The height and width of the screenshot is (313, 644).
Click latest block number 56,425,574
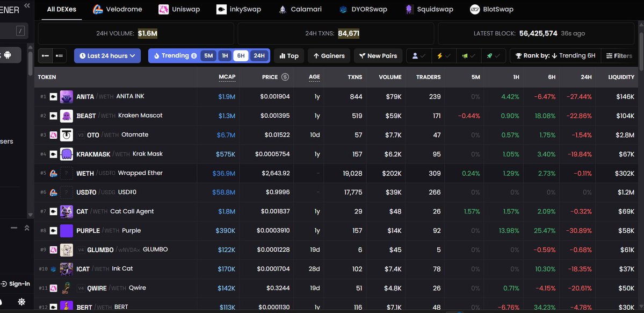538,34
